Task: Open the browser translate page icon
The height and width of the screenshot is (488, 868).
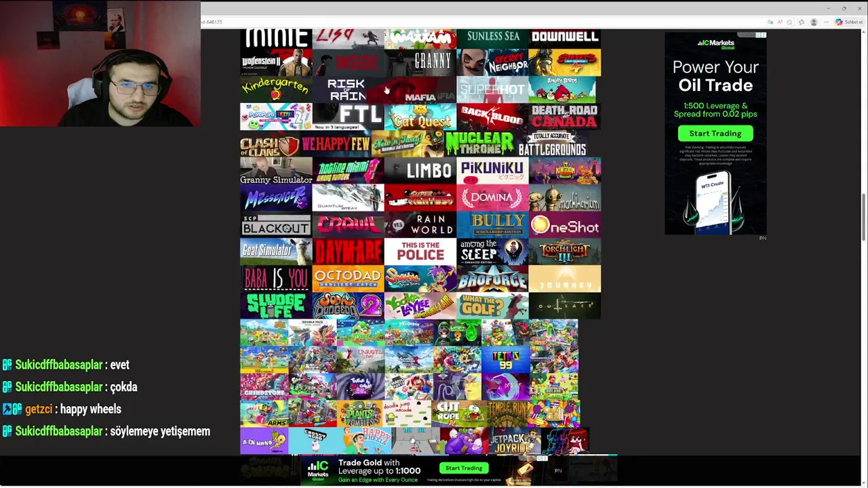Action: (x=770, y=22)
